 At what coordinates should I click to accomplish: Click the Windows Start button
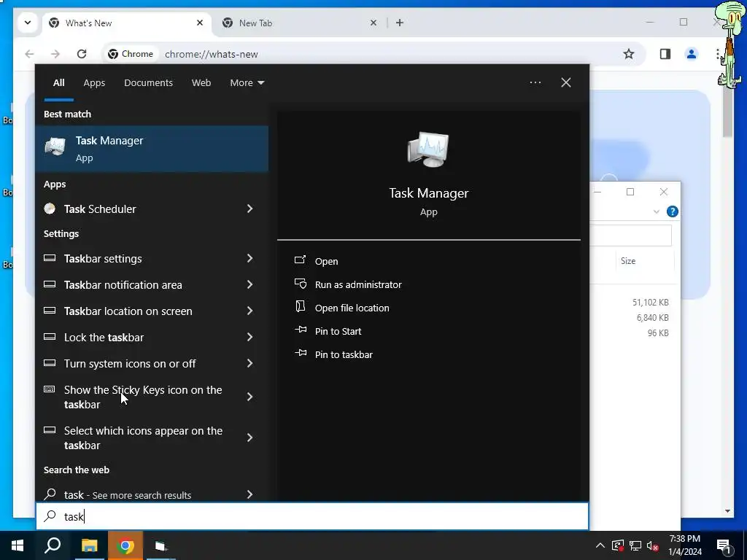[18, 545]
